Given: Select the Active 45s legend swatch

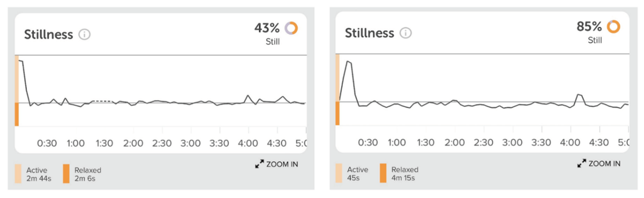Looking at the screenshot, I should click(339, 173).
